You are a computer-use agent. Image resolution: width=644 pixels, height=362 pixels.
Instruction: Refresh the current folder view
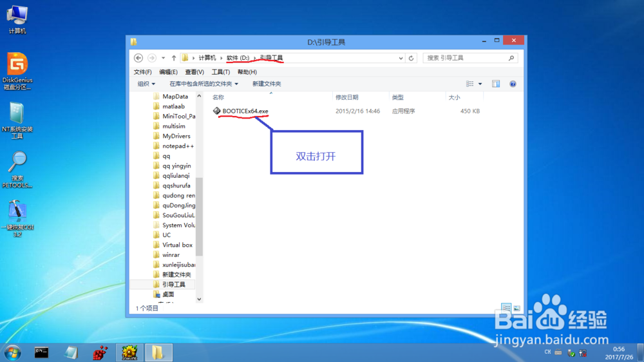411,58
